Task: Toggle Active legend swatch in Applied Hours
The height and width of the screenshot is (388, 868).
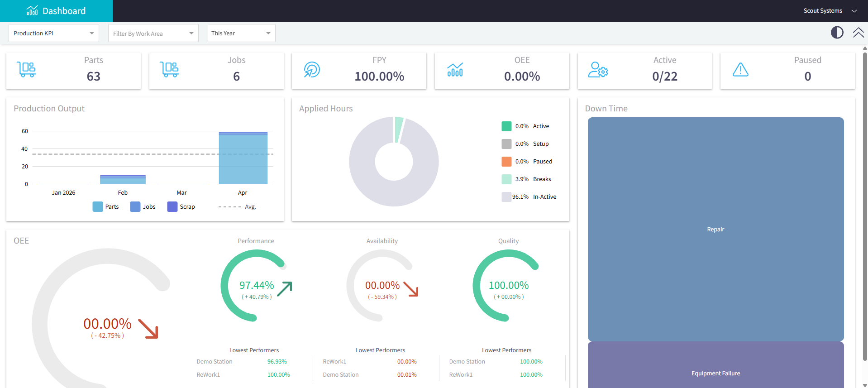Action: click(x=506, y=126)
